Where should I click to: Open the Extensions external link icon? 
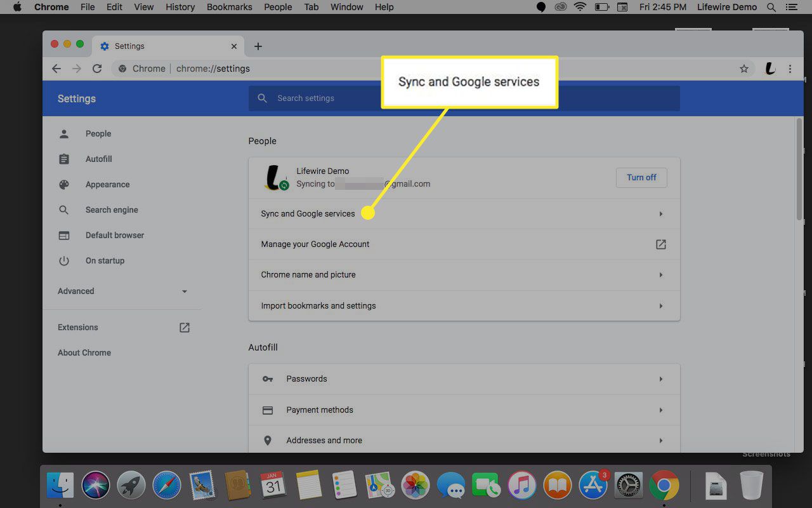pyautogui.click(x=185, y=328)
